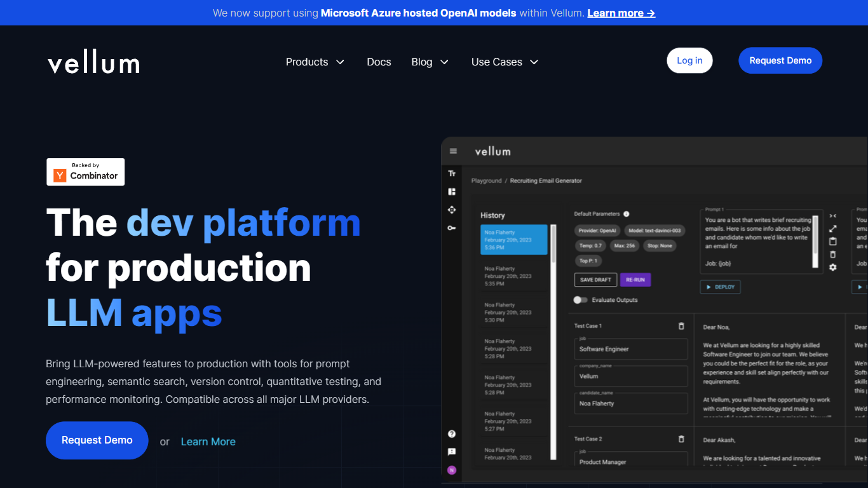The height and width of the screenshot is (488, 868).
Task: Delete Prompt 1 with its trash icon
Action: point(833,254)
